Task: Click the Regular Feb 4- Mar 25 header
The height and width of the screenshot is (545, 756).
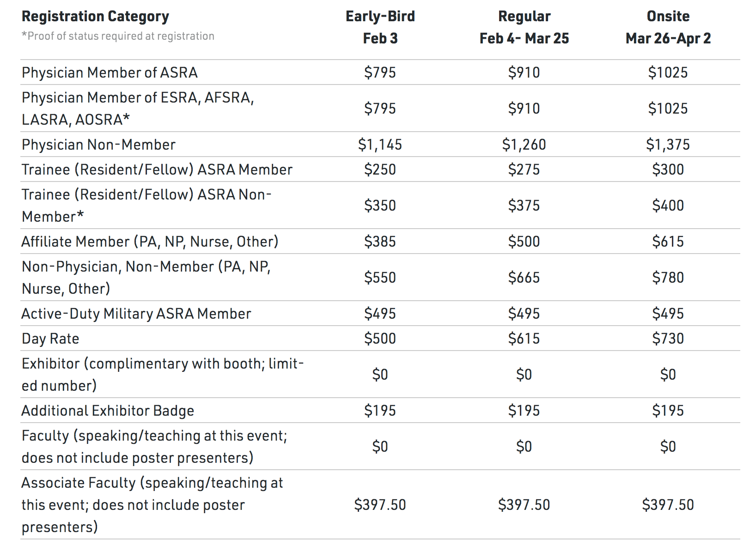Action: 524,27
